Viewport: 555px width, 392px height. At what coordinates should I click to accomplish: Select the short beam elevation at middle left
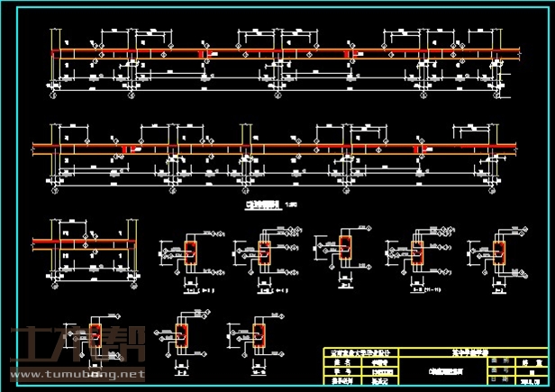click(84, 244)
